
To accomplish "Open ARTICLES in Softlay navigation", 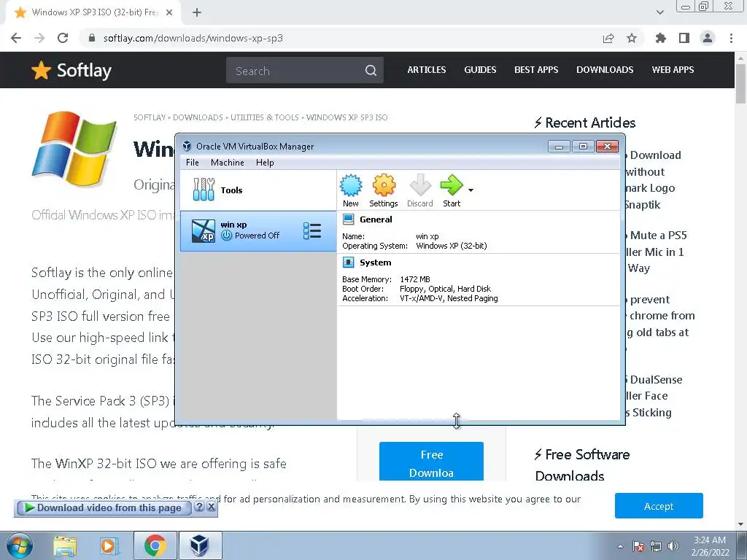I will (x=426, y=69).
